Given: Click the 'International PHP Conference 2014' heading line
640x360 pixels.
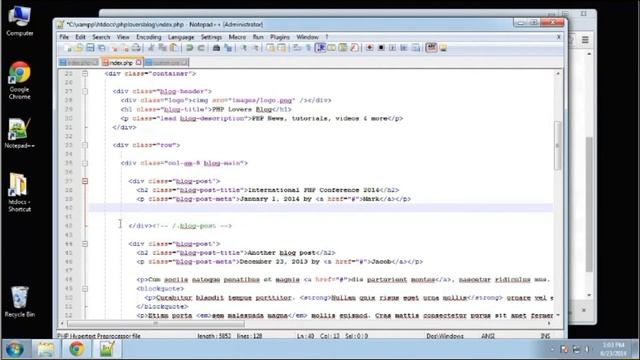Looking at the screenshot, I should point(267,190).
